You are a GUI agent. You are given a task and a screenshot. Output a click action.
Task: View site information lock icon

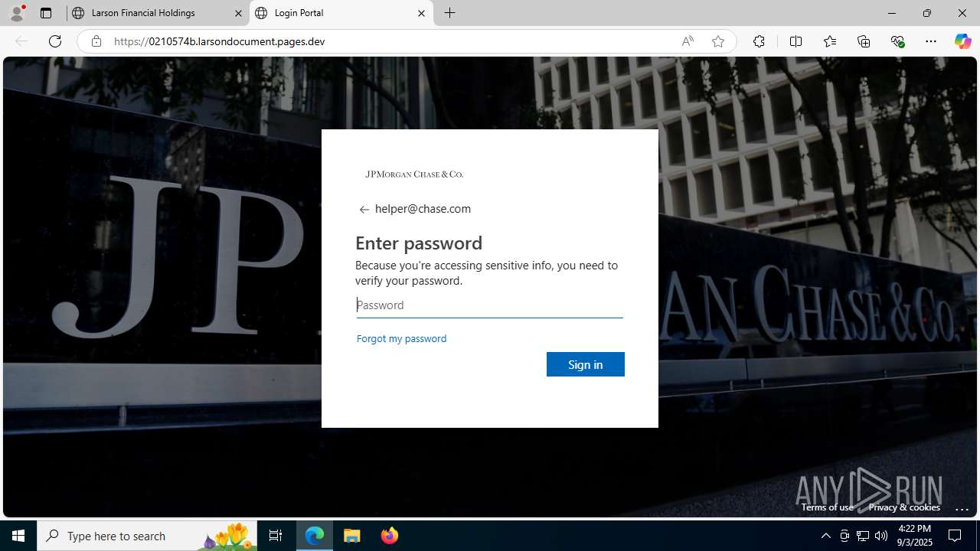(96, 41)
